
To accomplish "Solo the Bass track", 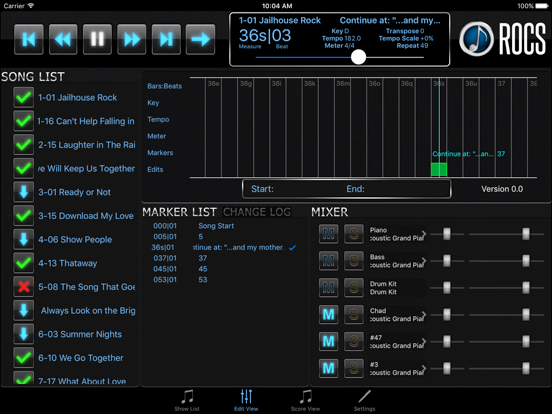I will point(354,261).
